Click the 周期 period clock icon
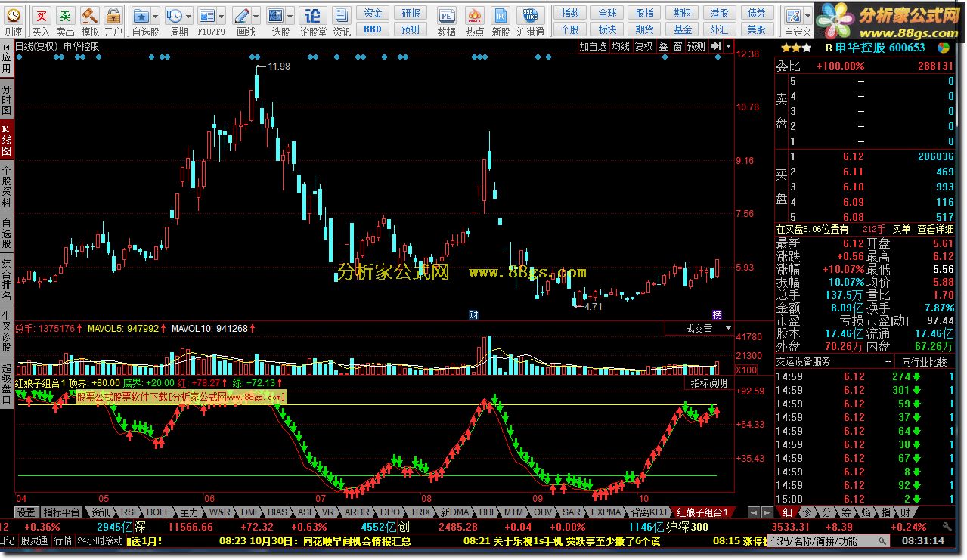Image resolution: width=967 pixels, height=560 pixels. point(174,16)
